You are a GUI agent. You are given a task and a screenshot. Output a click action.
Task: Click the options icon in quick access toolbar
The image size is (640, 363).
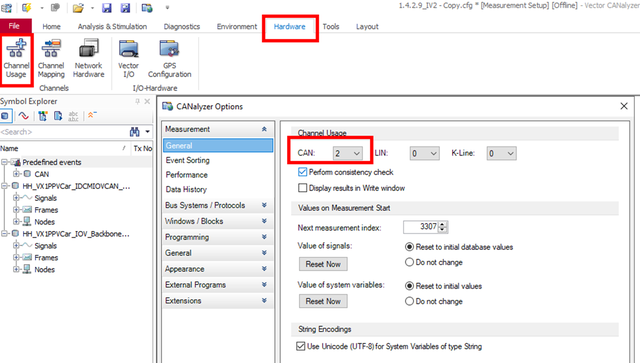pos(147,7)
